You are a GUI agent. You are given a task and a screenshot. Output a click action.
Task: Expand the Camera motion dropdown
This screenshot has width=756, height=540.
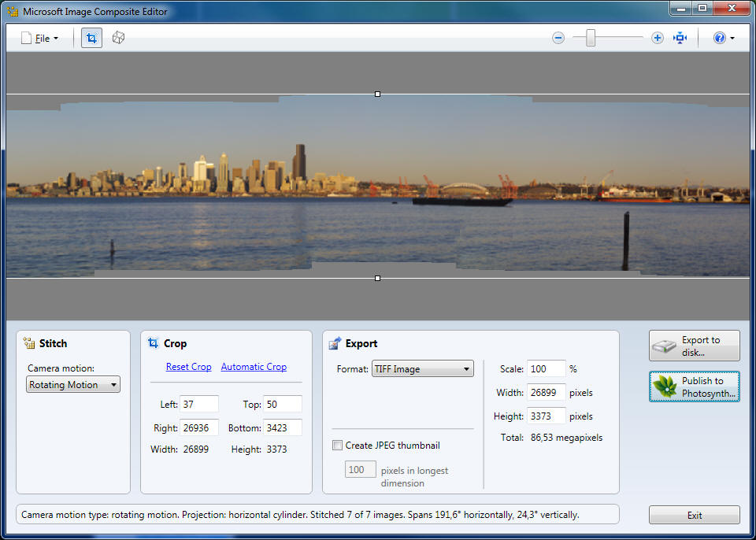[73, 385]
